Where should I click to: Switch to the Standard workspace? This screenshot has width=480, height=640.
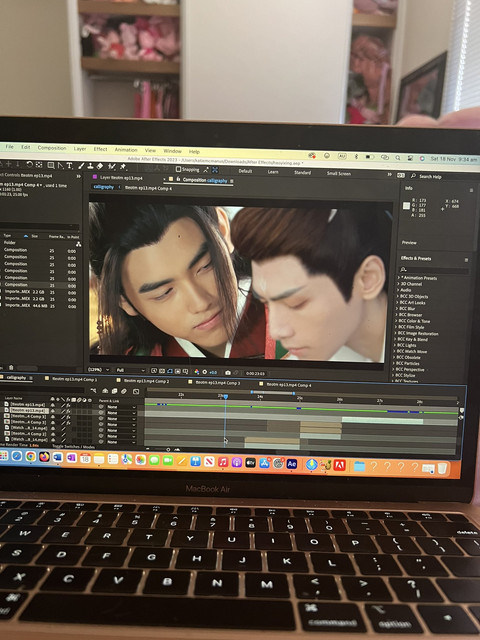tap(302, 173)
